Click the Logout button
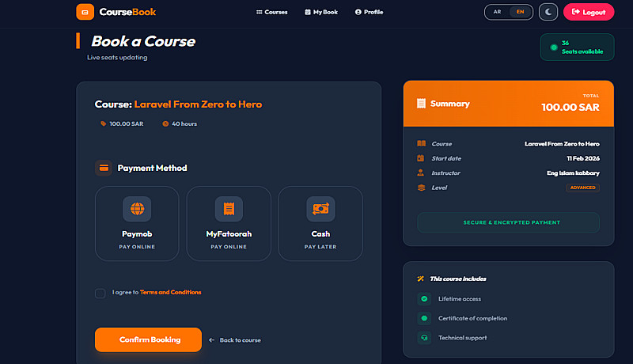The height and width of the screenshot is (364, 633). tap(589, 12)
